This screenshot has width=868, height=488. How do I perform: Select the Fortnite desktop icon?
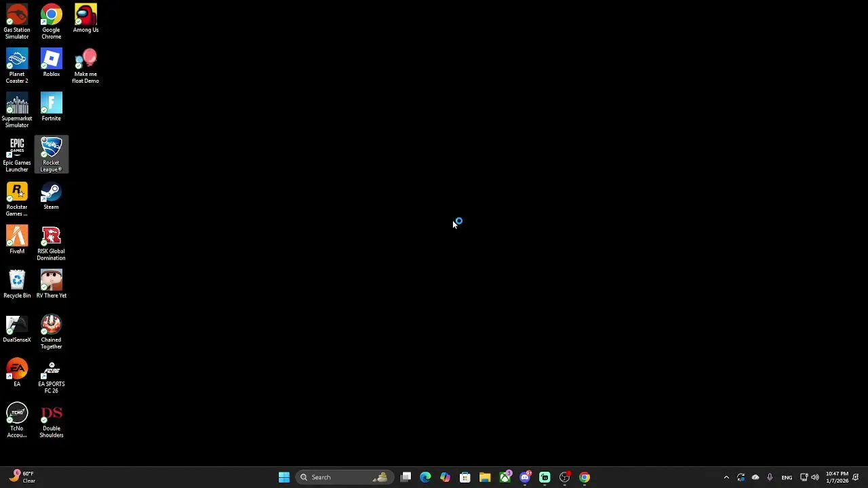click(51, 107)
